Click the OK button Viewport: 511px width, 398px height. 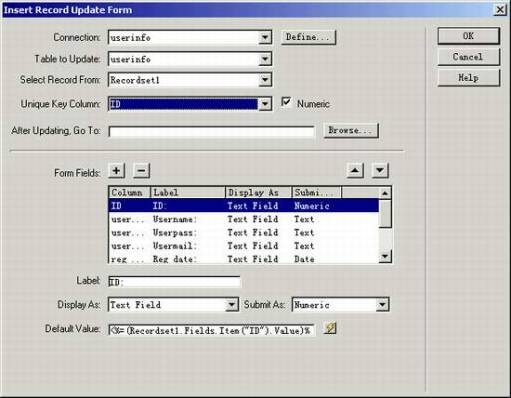469,36
